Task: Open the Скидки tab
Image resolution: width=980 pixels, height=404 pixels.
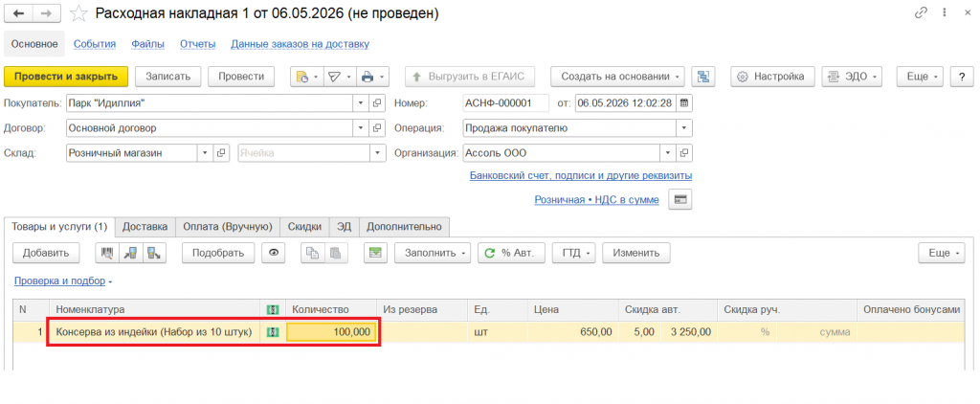Action: coord(305,226)
